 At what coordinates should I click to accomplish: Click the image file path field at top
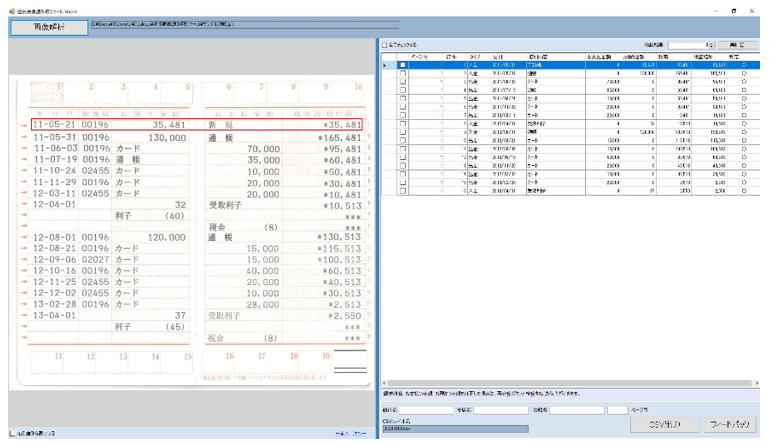point(244,24)
